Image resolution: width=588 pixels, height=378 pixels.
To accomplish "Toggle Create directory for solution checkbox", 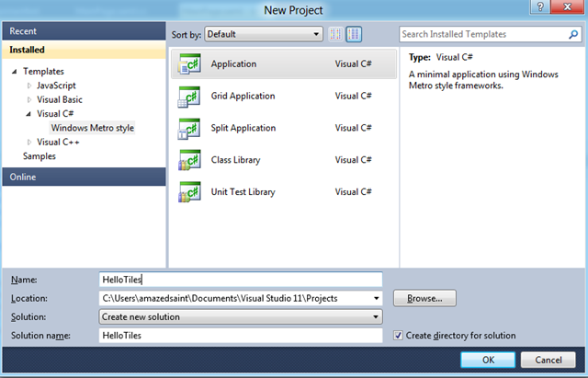I will tap(398, 335).
